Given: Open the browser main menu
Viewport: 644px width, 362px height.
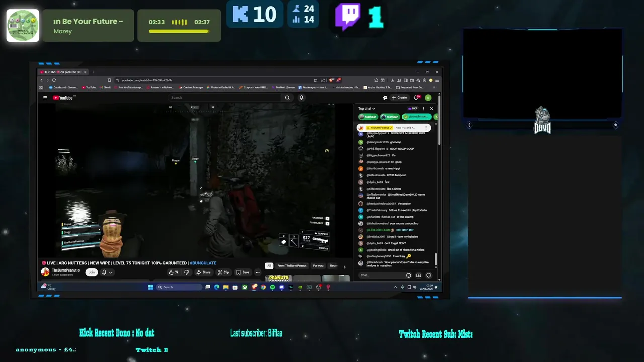Looking at the screenshot, I should pos(437,80).
